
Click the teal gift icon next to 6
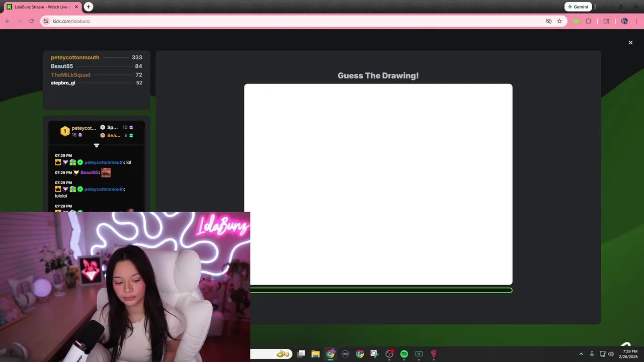(x=131, y=135)
